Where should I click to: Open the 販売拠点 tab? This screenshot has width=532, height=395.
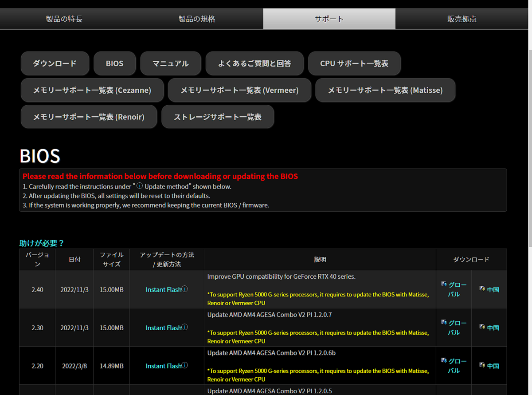point(462,19)
